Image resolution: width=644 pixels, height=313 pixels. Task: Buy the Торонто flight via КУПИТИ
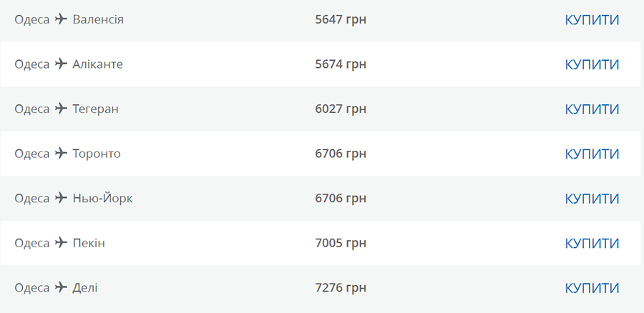(592, 154)
